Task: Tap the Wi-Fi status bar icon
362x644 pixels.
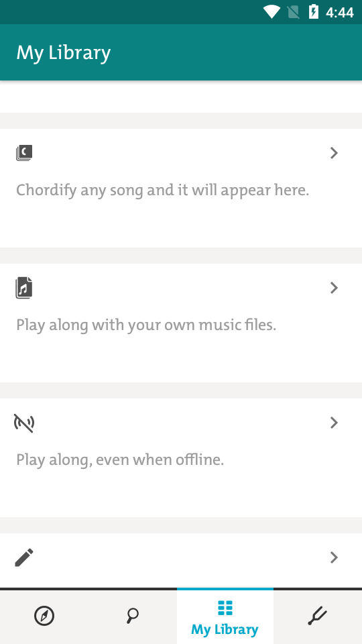Action: click(271, 12)
